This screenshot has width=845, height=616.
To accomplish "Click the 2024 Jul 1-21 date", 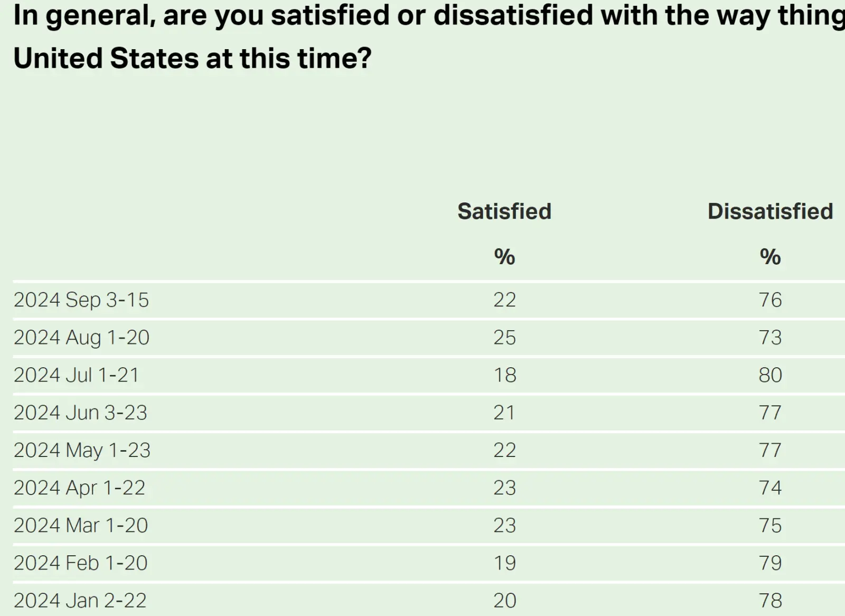I will click(76, 375).
